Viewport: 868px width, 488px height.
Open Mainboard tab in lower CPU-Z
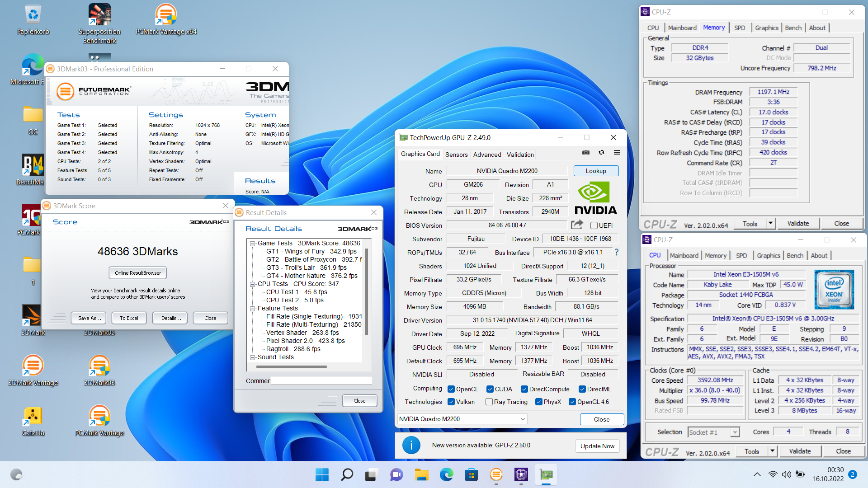pos(684,256)
